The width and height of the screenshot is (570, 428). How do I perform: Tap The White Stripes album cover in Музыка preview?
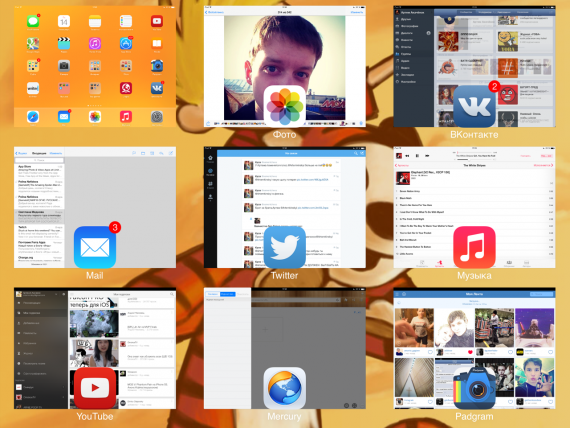402,178
